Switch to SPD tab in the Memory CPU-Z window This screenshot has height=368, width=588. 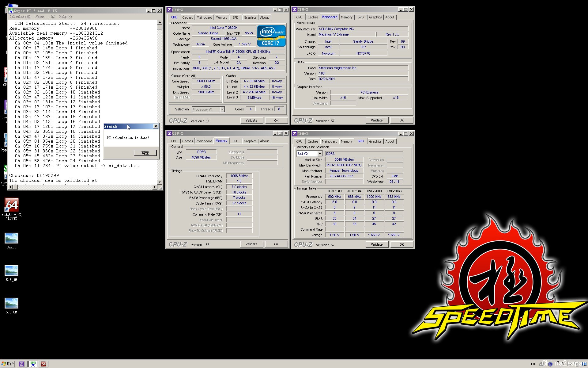[235, 141]
